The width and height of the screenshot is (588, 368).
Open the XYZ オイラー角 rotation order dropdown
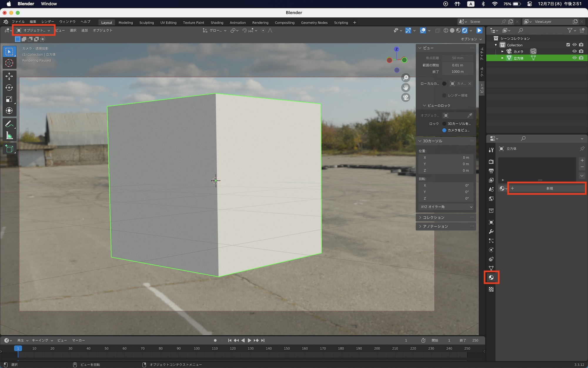coord(446,207)
